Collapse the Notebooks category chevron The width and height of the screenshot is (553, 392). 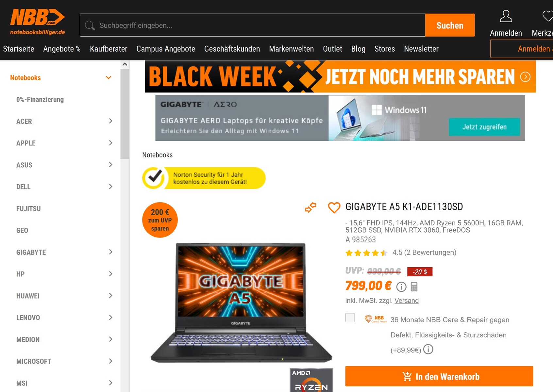click(x=109, y=77)
